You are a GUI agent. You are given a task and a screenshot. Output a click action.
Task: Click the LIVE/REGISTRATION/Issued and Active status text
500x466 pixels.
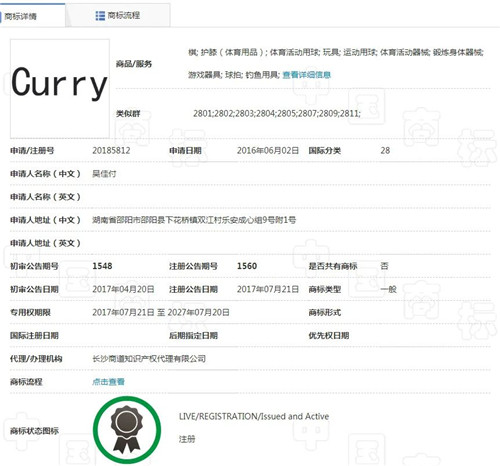coord(254,416)
